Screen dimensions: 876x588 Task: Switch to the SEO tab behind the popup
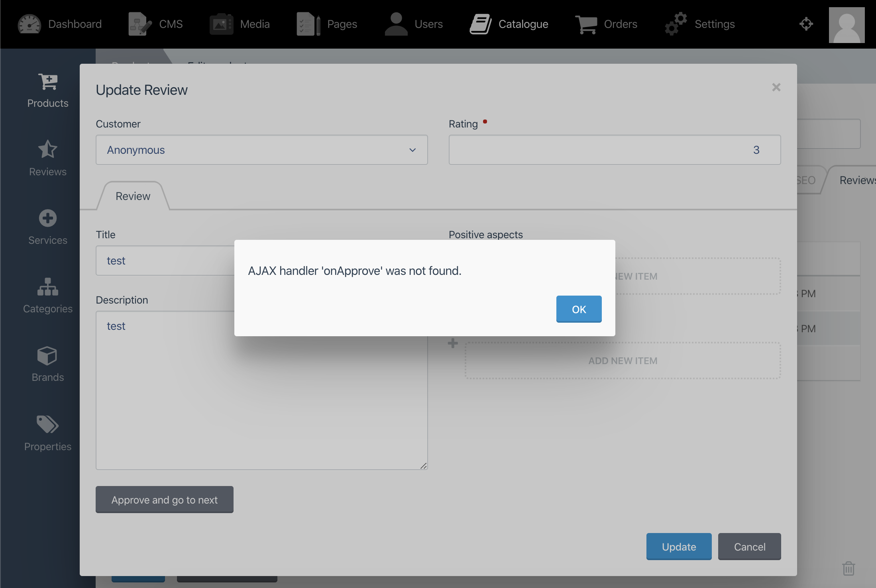[806, 180]
